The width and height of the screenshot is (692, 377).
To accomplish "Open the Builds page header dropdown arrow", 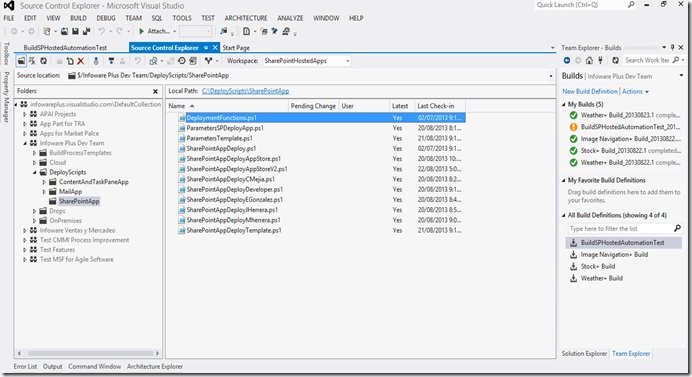I will [x=681, y=76].
